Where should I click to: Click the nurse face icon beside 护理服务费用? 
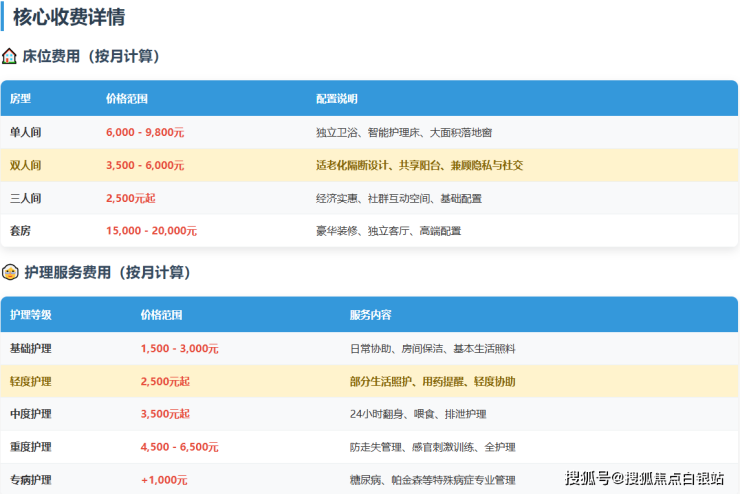[x=10, y=272]
